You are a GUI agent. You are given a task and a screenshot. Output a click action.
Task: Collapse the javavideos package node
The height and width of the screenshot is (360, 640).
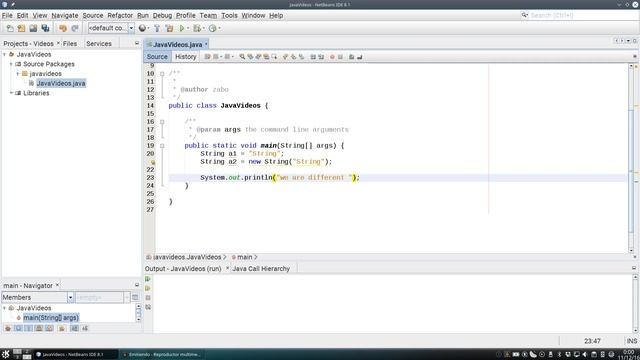pos(18,74)
